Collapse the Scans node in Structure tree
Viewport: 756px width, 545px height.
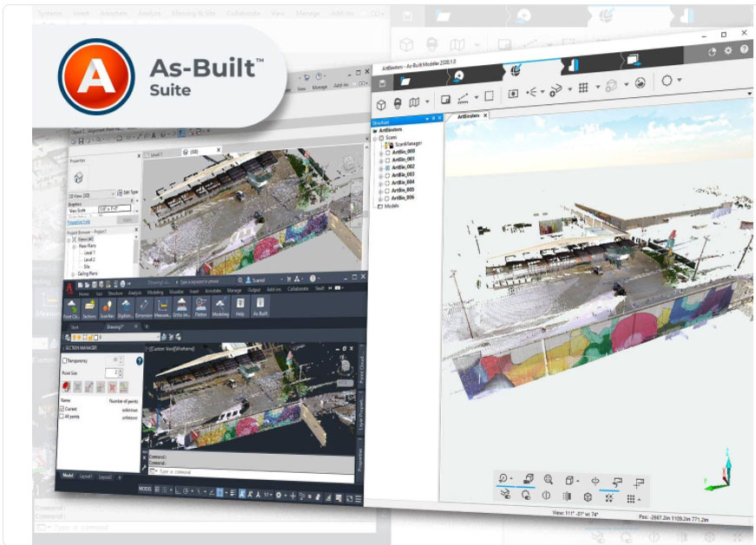(x=375, y=138)
